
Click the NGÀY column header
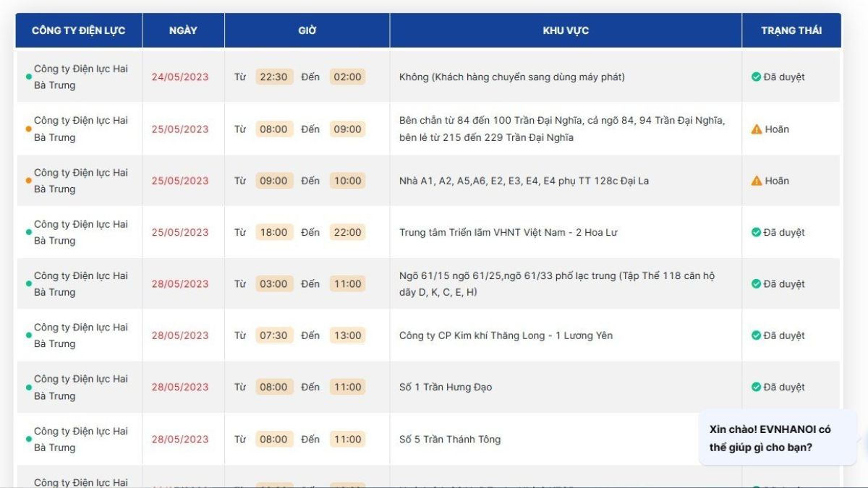click(183, 30)
